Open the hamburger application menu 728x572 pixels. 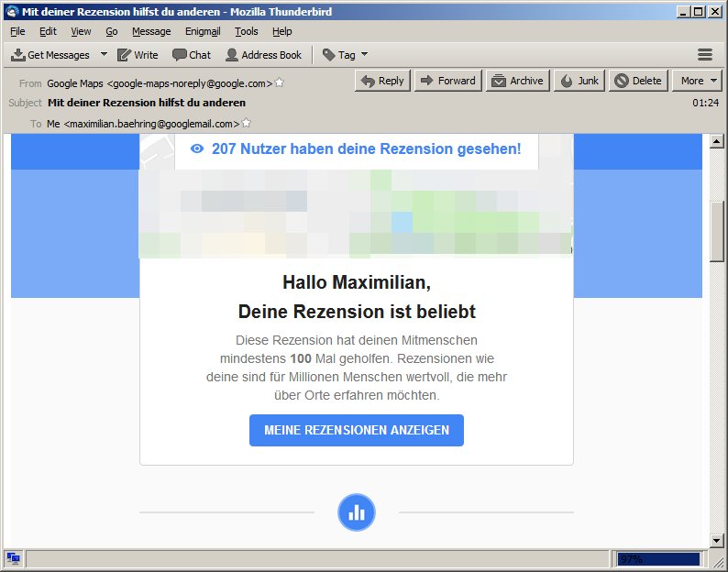tap(705, 55)
